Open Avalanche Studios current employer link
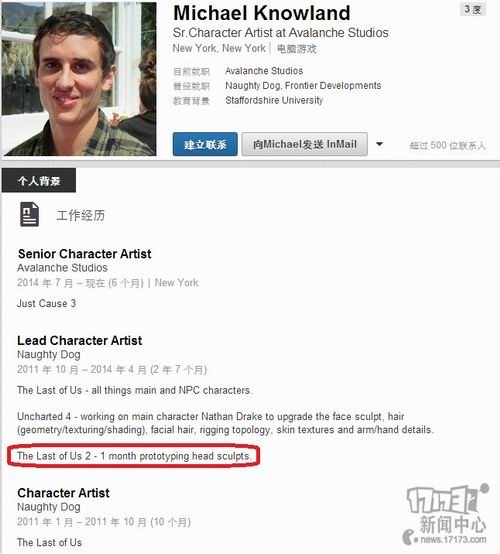 pos(264,71)
